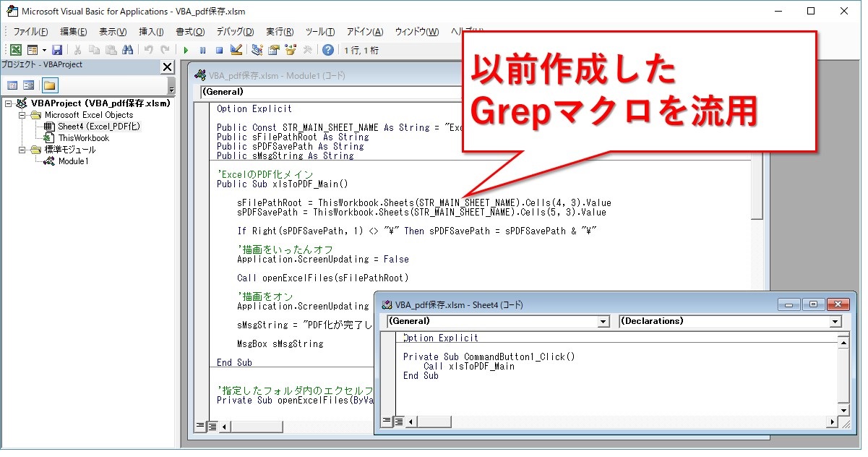Toggle folders view in Project panel
Screen dimensions: 868x457
click(x=49, y=85)
